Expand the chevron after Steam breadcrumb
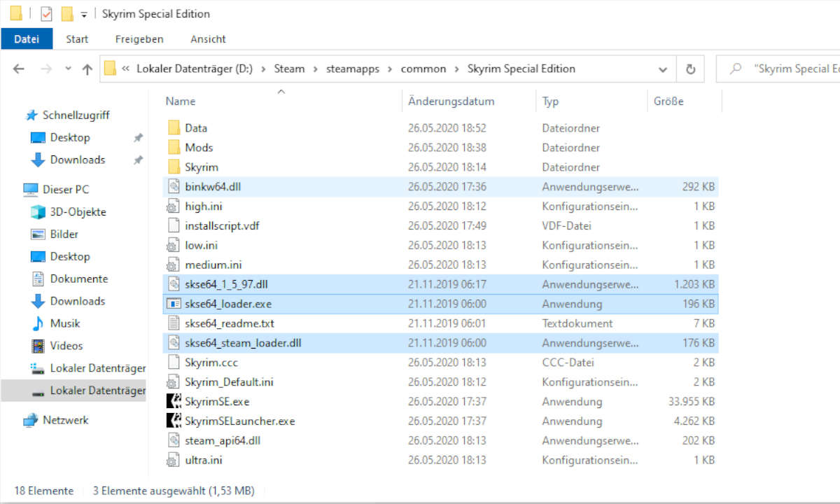 tap(315, 69)
